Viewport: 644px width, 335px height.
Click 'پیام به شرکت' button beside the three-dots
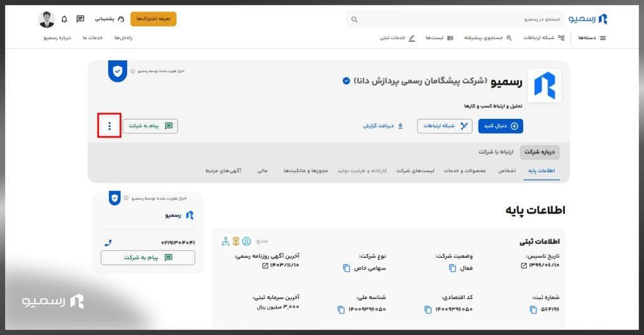(150, 126)
